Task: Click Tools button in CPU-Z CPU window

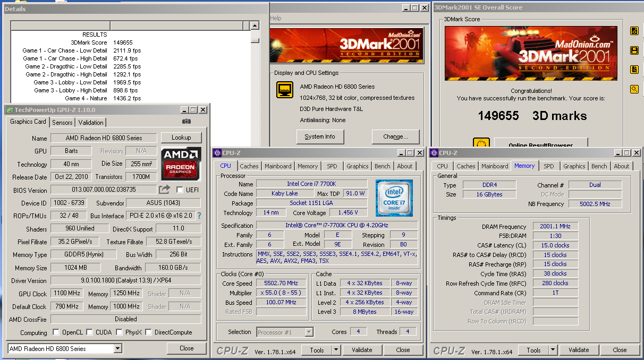Action: [317, 350]
